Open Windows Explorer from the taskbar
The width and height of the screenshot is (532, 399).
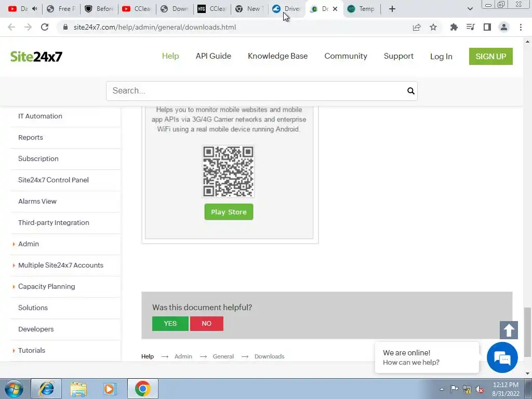[78, 389]
